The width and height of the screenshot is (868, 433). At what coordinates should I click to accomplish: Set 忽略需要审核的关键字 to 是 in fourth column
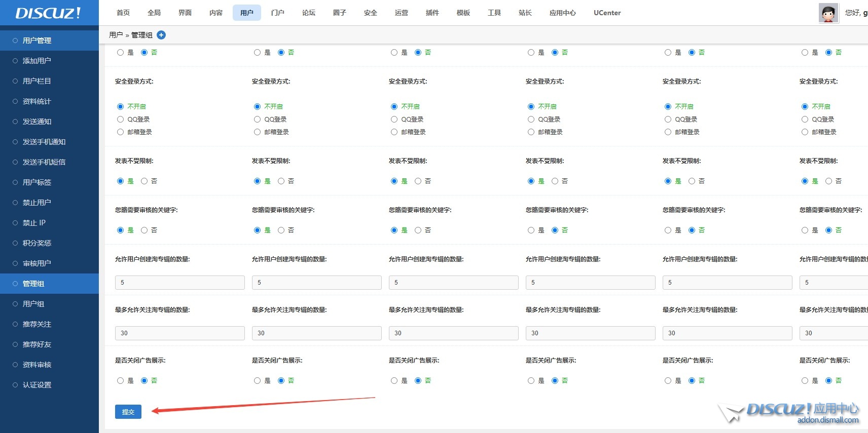(x=531, y=230)
